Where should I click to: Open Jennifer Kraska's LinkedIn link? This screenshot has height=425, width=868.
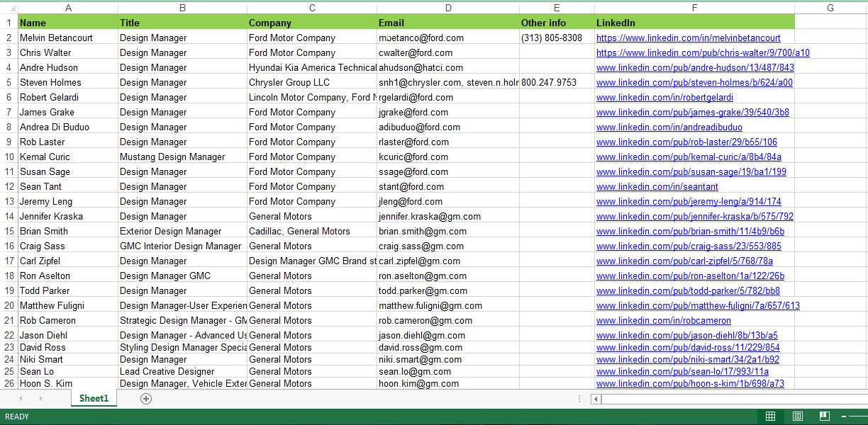coord(695,217)
